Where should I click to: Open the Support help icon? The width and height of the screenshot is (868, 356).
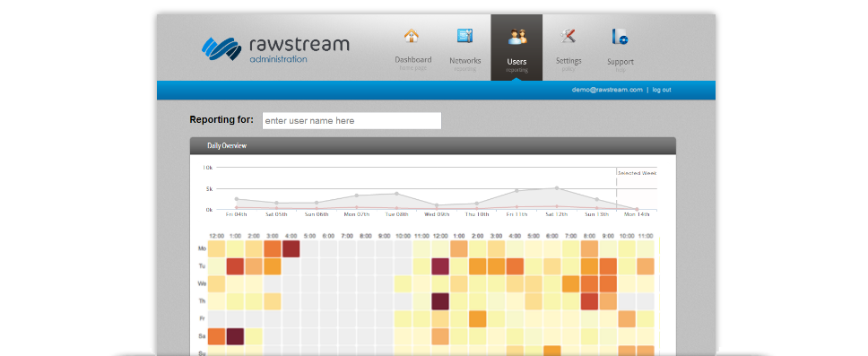[x=620, y=37]
